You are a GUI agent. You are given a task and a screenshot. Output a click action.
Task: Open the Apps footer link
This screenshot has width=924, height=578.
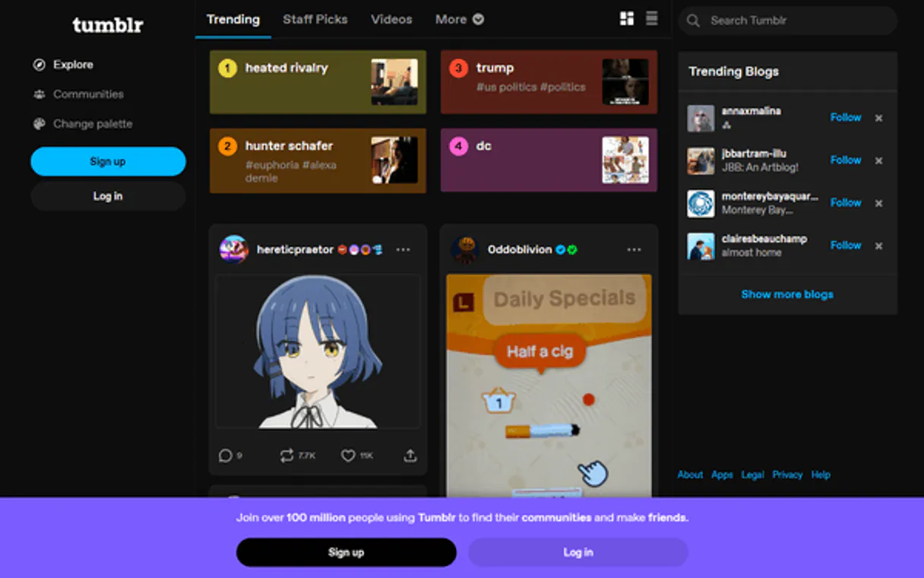point(722,475)
